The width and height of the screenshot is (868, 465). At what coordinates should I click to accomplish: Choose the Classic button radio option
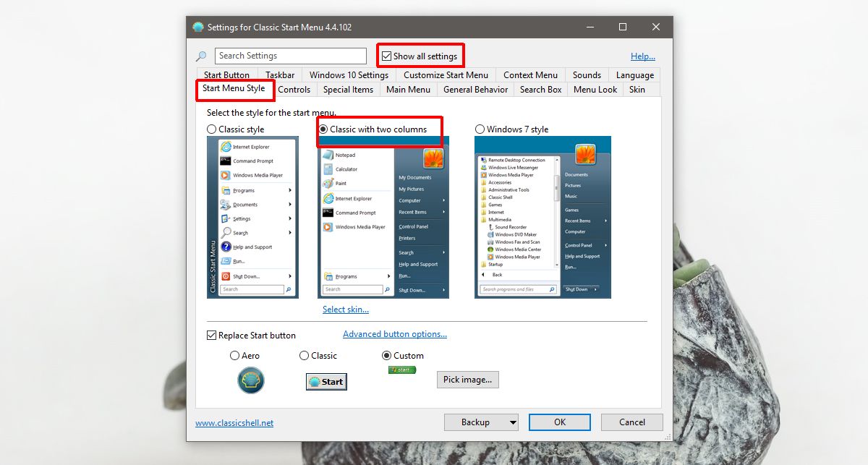(304, 356)
